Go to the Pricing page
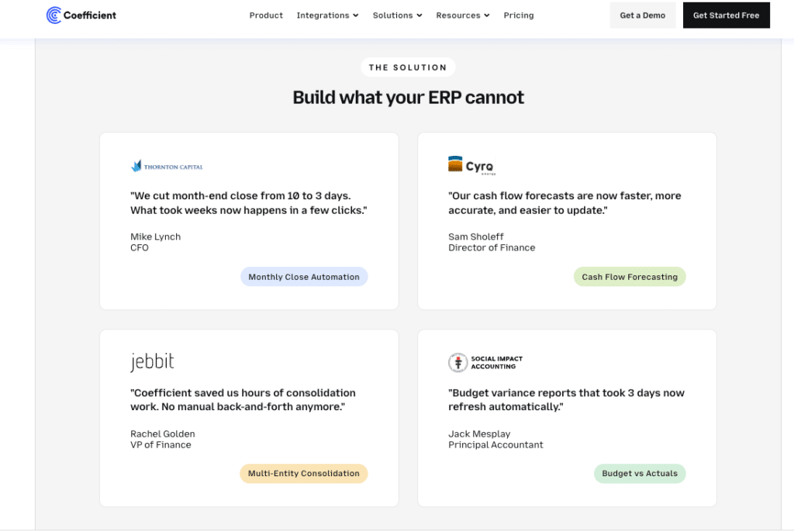This screenshot has height=532, width=794. pos(518,16)
